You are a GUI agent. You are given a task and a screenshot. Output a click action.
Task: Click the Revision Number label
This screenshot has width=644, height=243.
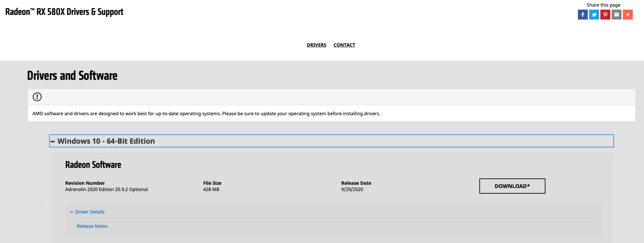(85, 183)
